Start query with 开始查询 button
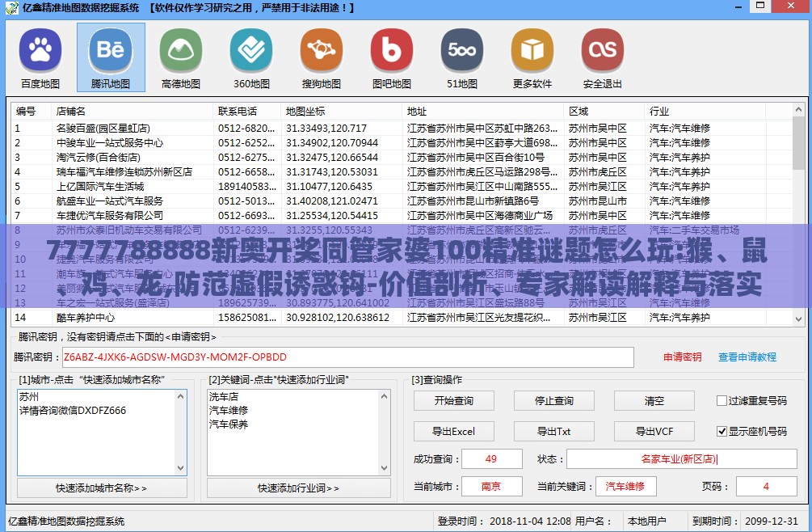Screen dimensions: 812x532 click(x=453, y=400)
